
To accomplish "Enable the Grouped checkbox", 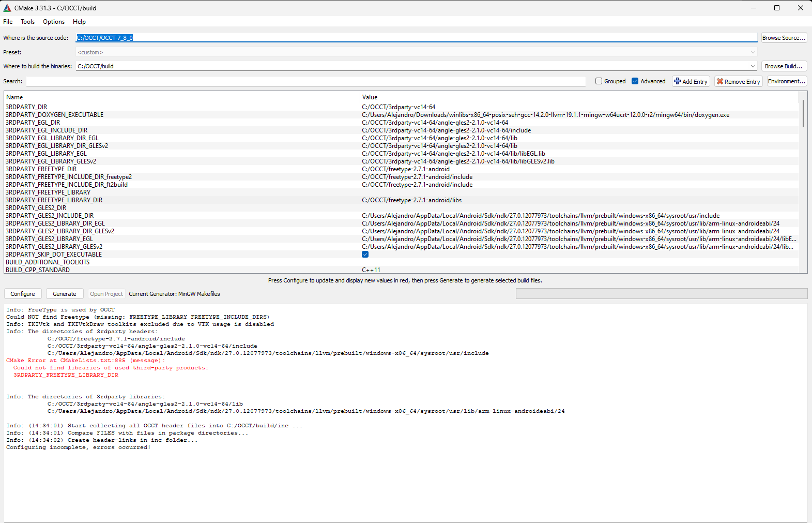I will tap(599, 81).
